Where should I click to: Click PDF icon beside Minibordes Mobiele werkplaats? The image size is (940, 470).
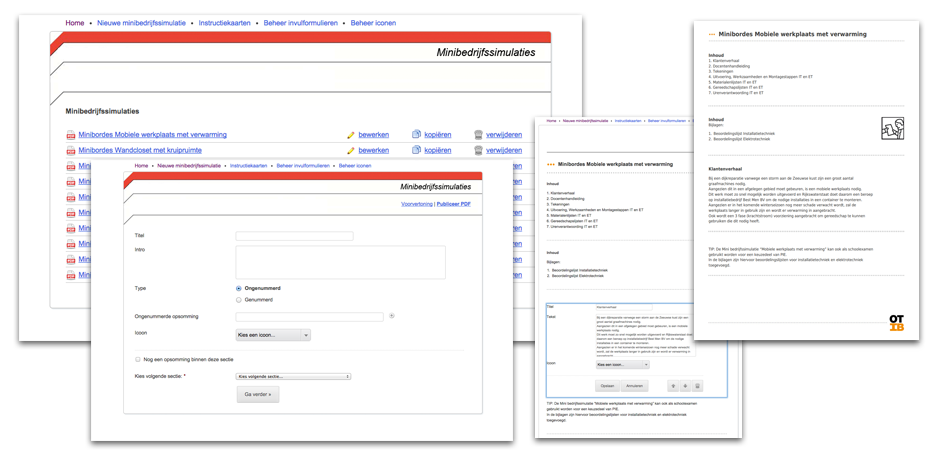[x=71, y=135]
